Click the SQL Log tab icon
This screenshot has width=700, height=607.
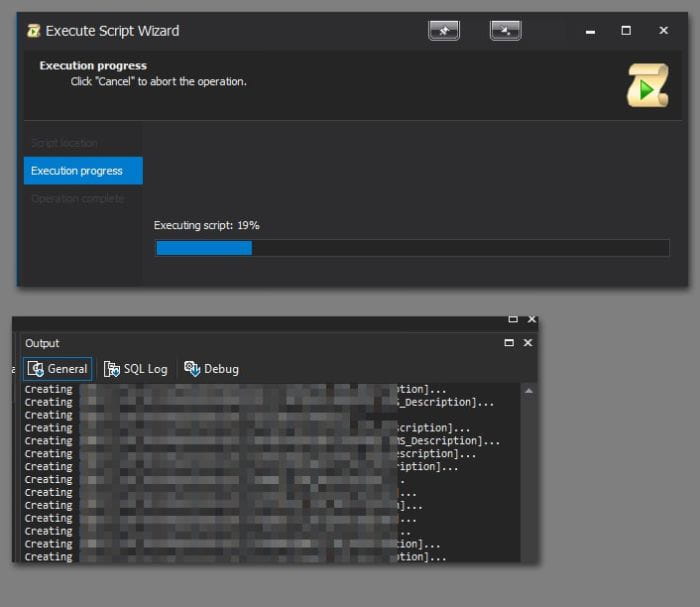[112, 369]
